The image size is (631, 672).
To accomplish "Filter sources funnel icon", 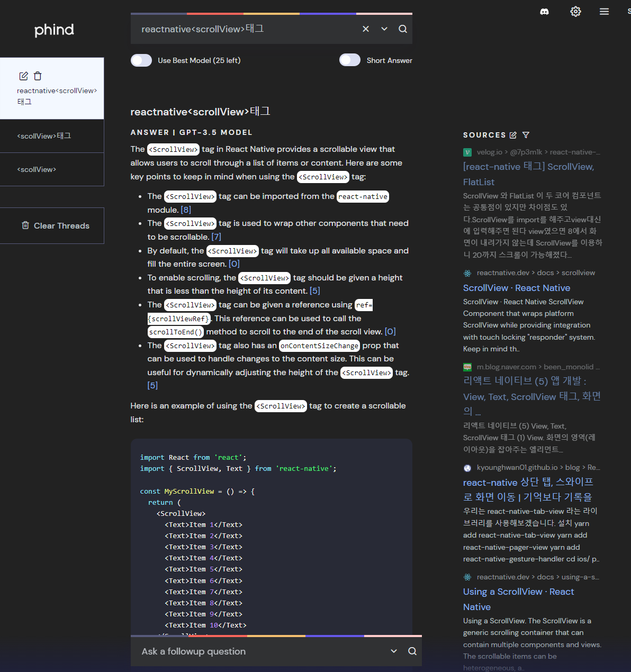I will tap(526, 135).
